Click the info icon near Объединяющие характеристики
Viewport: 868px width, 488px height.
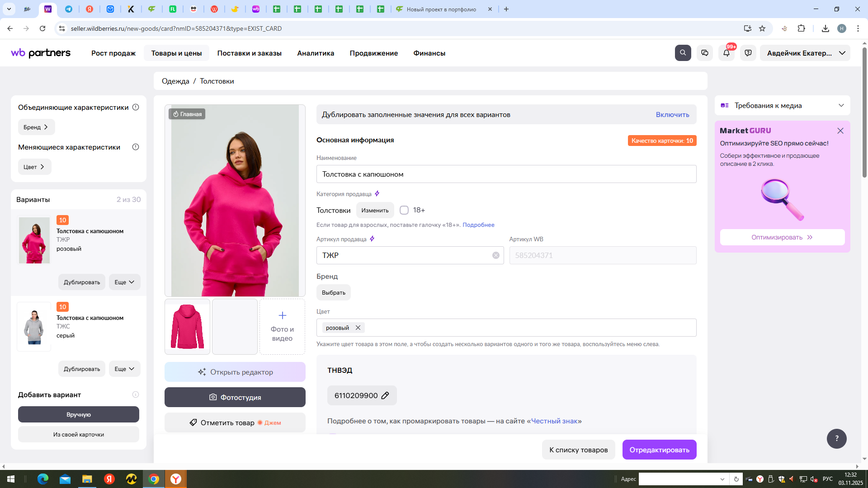pos(136,107)
